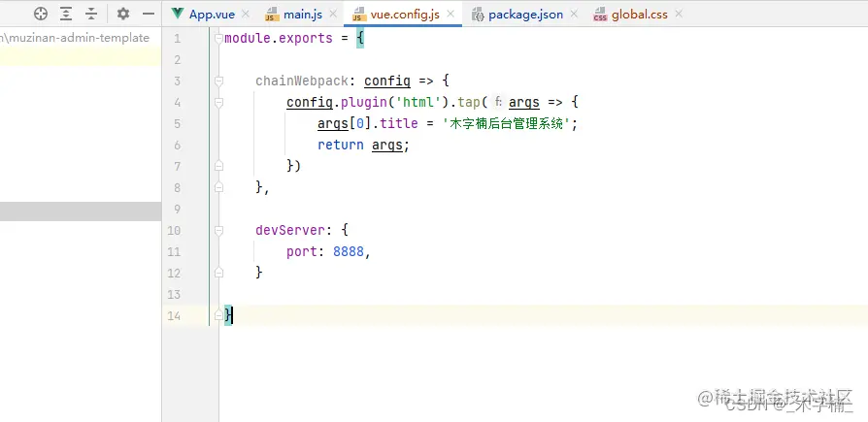The height and width of the screenshot is (422, 868).
Task: Close the vue.config.js tab
Action: (x=451, y=15)
